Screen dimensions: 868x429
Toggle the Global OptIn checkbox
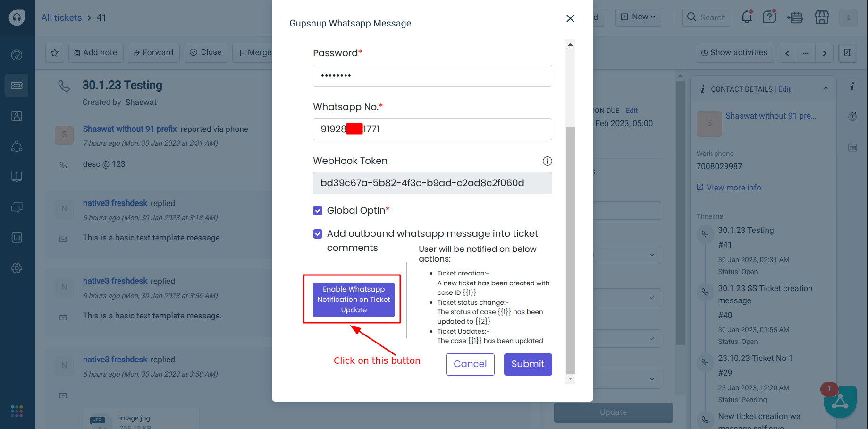[x=318, y=211]
